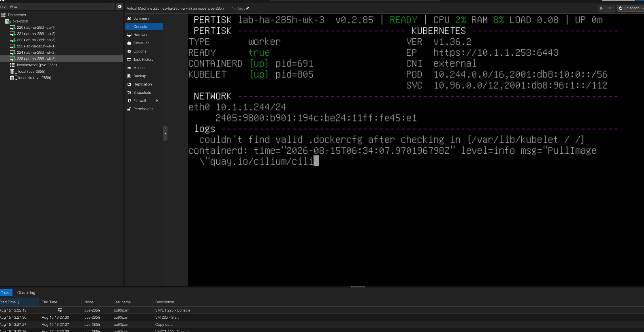Click the Task History list icon
644x332 pixels.
[129, 59]
